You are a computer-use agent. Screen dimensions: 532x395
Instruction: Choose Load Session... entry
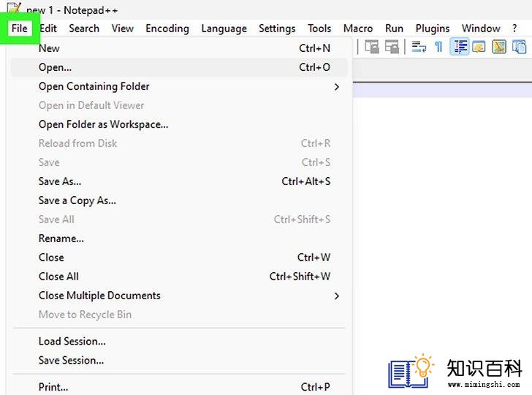[x=179, y=341]
